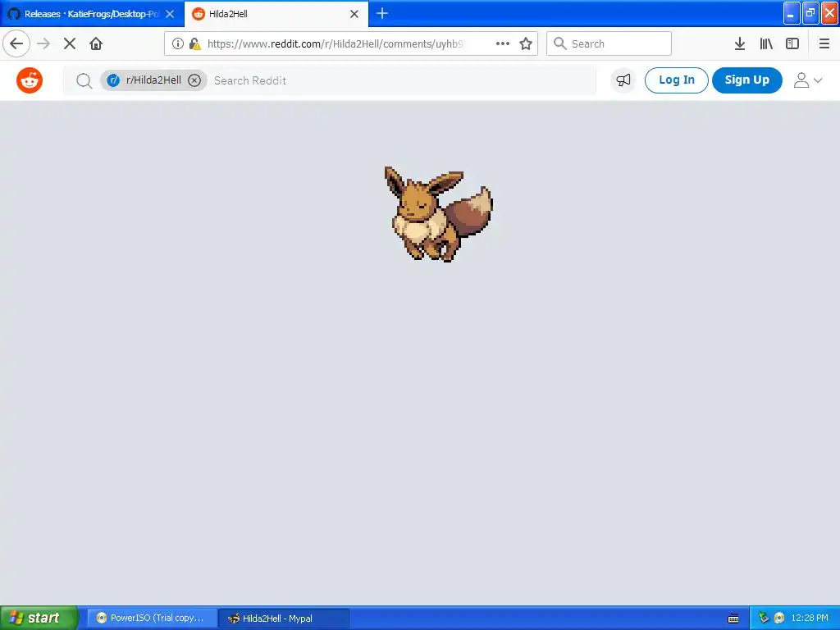Switch to PowerISO taskbar window
The height and width of the screenshot is (630, 840).
151,618
